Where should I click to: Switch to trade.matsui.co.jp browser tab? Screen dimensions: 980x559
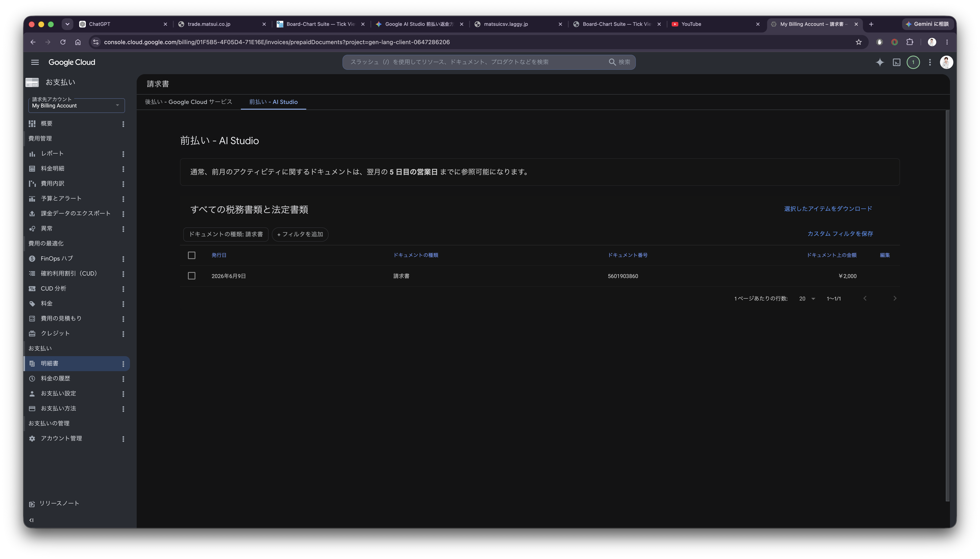pyautogui.click(x=222, y=24)
